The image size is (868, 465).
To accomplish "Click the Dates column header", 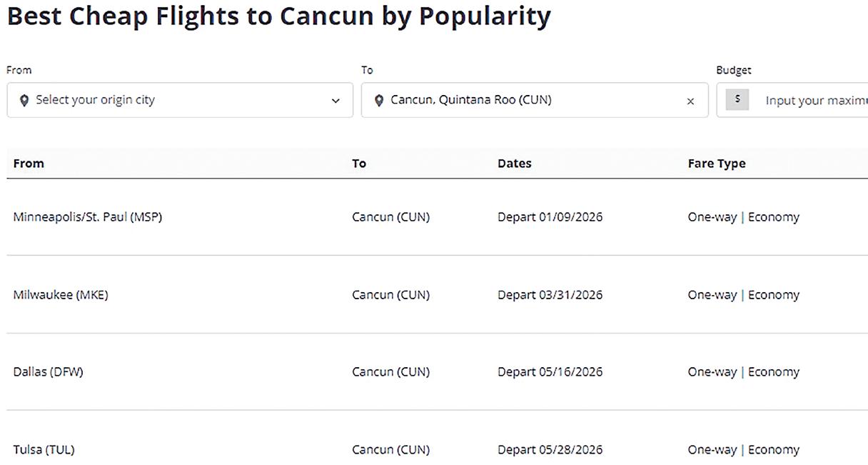I will (x=514, y=164).
